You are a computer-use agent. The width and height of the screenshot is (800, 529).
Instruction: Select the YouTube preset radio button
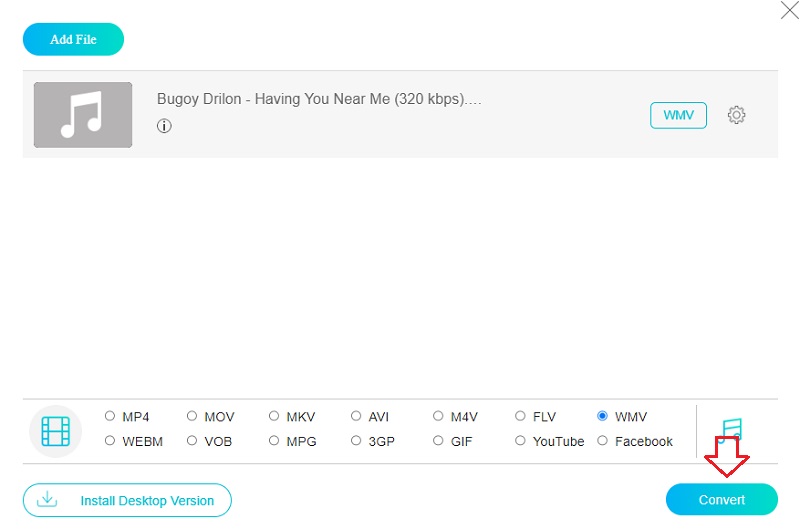pos(520,441)
